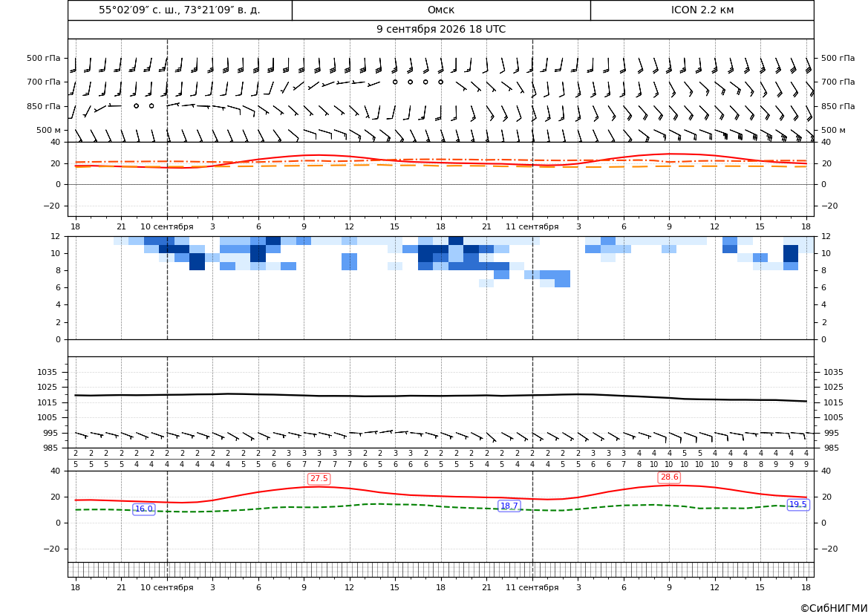The height and width of the screenshot is (614, 868).
Task: Click the ICON 2.2 км model header cell
Action: [x=702, y=10]
